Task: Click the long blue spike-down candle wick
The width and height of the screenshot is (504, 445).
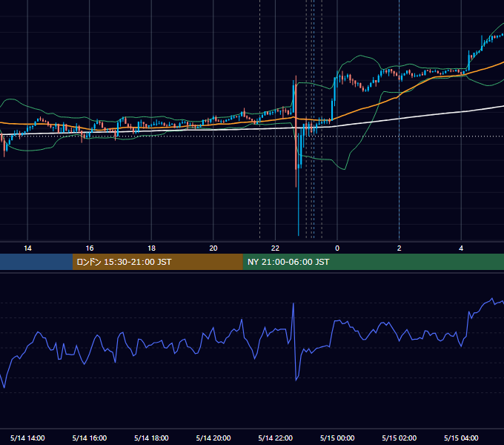Action: [299, 202]
